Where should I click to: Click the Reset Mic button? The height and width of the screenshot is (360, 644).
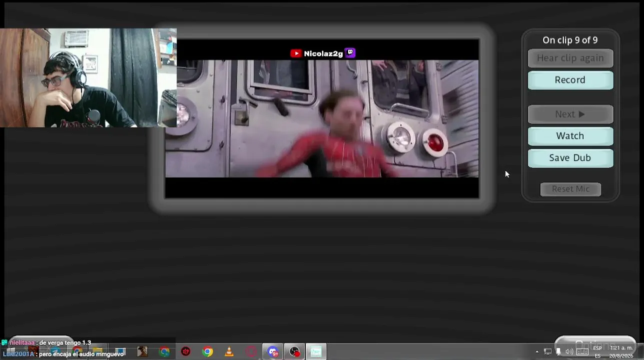pos(570,189)
